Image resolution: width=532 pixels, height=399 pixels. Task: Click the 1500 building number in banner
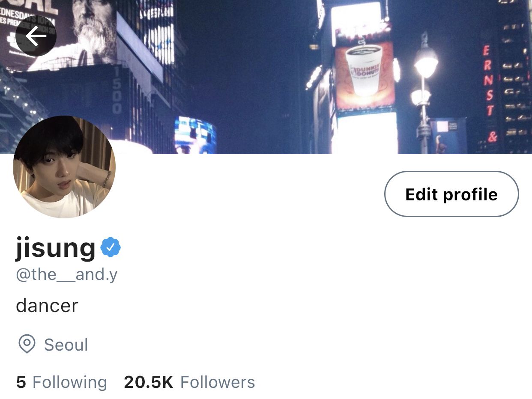(x=117, y=89)
